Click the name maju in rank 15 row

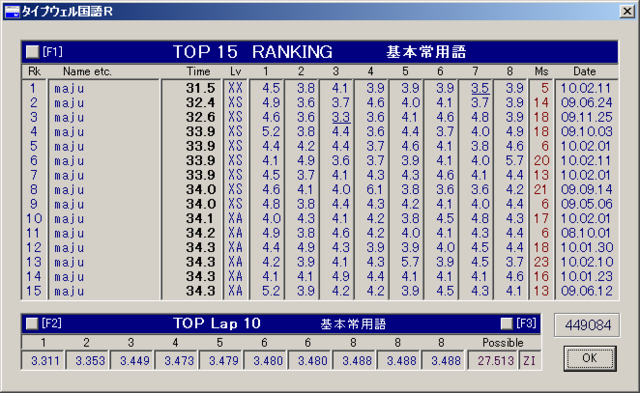point(69,291)
